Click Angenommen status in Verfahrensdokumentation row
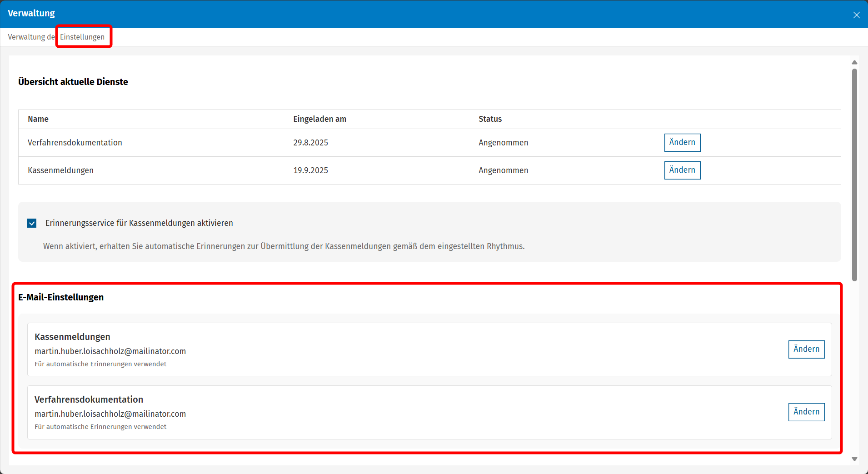This screenshot has width=868, height=474. coord(503,143)
